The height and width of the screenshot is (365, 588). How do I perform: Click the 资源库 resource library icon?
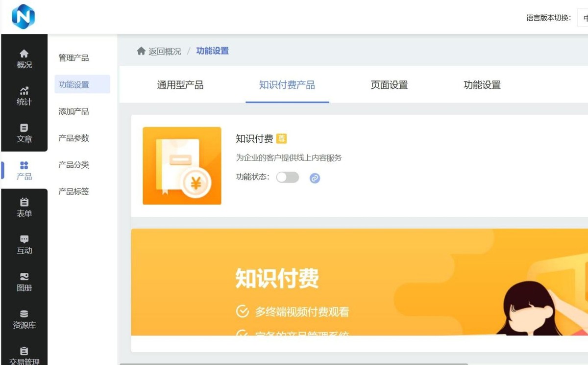click(x=24, y=319)
